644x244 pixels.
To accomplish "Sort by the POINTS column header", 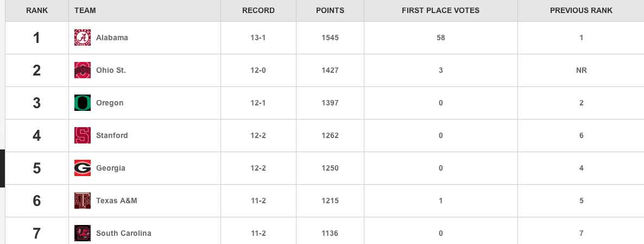I will 330,10.
